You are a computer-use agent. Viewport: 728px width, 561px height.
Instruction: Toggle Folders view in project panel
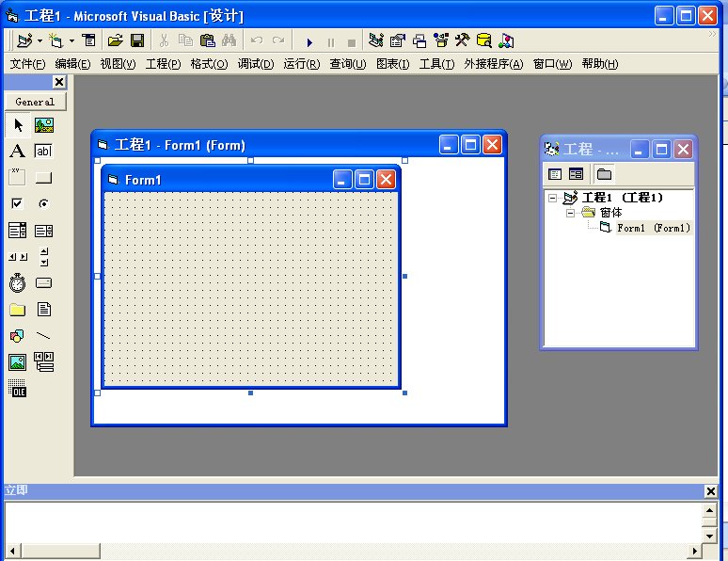coord(604,174)
